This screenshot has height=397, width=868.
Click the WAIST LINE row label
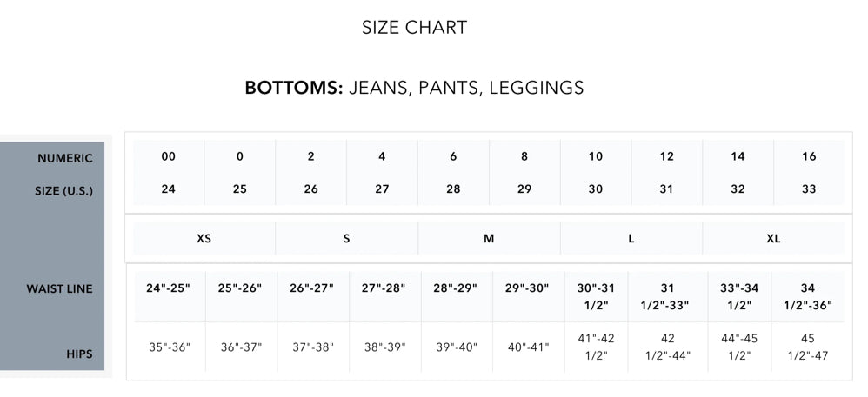pyautogui.click(x=60, y=288)
